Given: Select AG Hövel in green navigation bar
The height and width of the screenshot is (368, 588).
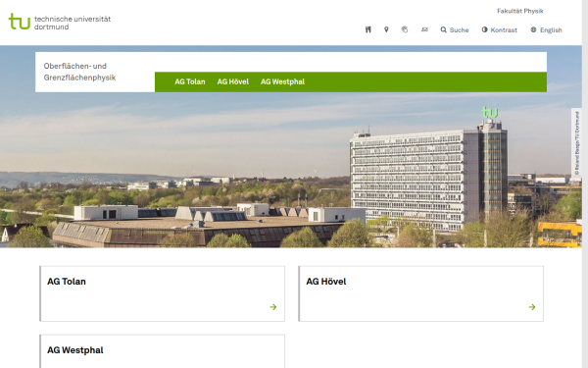Looking at the screenshot, I should point(233,81).
